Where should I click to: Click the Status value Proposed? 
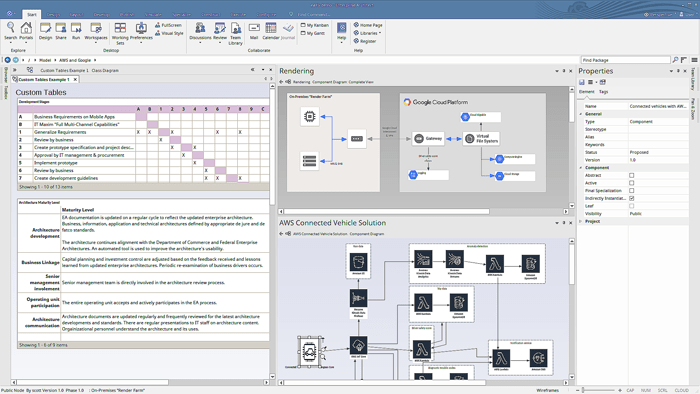[639, 152]
